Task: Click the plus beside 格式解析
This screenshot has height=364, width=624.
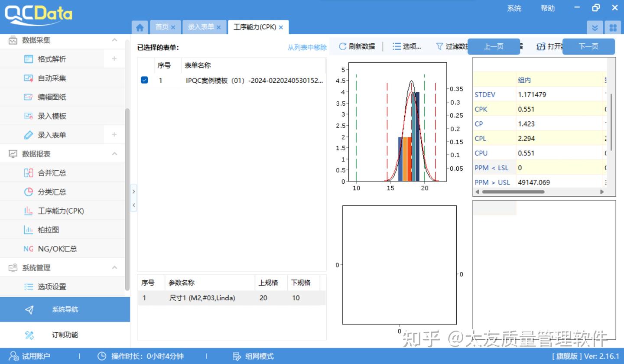Action: [114, 58]
